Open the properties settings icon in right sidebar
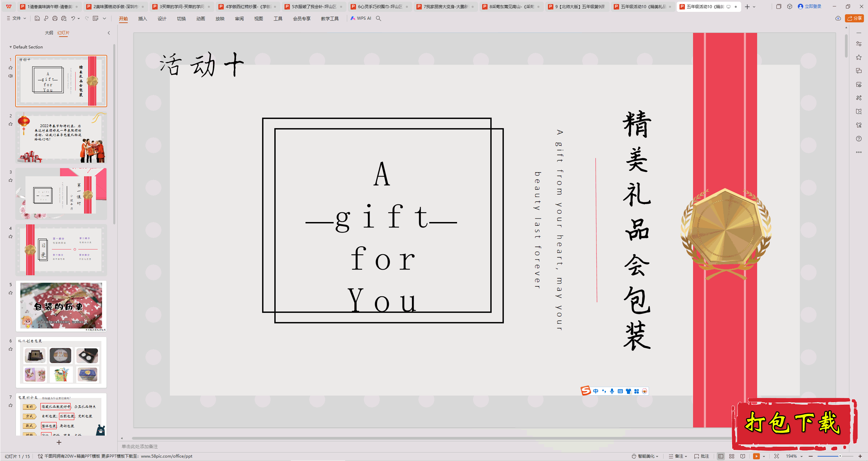 coord(859,44)
